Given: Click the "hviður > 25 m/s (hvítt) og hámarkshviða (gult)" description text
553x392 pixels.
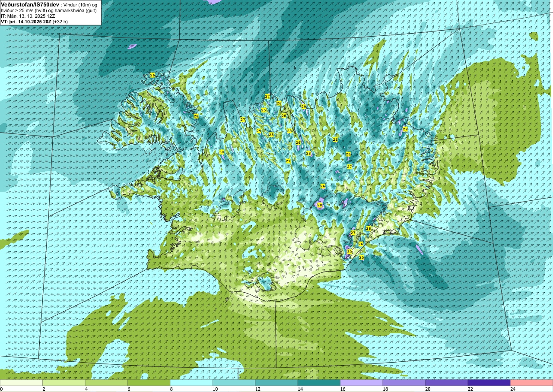Looking at the screenshot, I should (49, 10).
